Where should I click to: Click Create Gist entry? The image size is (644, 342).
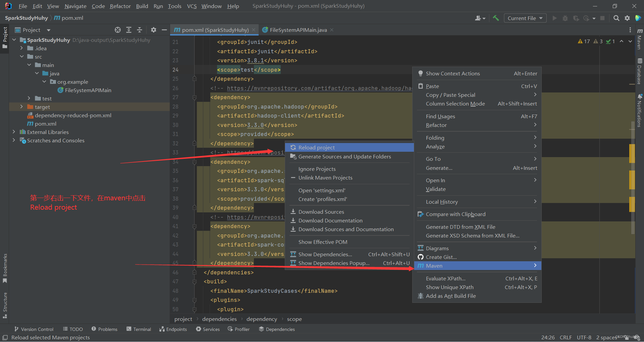477,257
